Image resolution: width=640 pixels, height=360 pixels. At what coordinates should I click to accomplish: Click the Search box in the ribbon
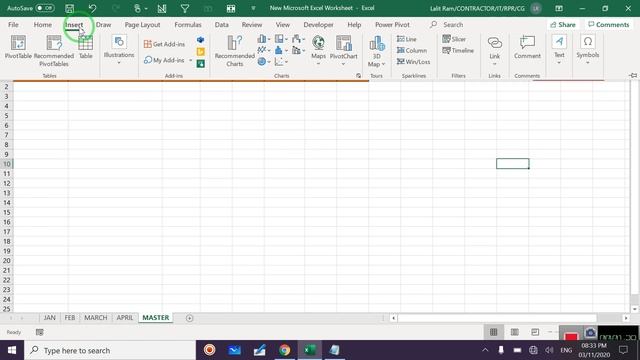[x=453, y=24]
